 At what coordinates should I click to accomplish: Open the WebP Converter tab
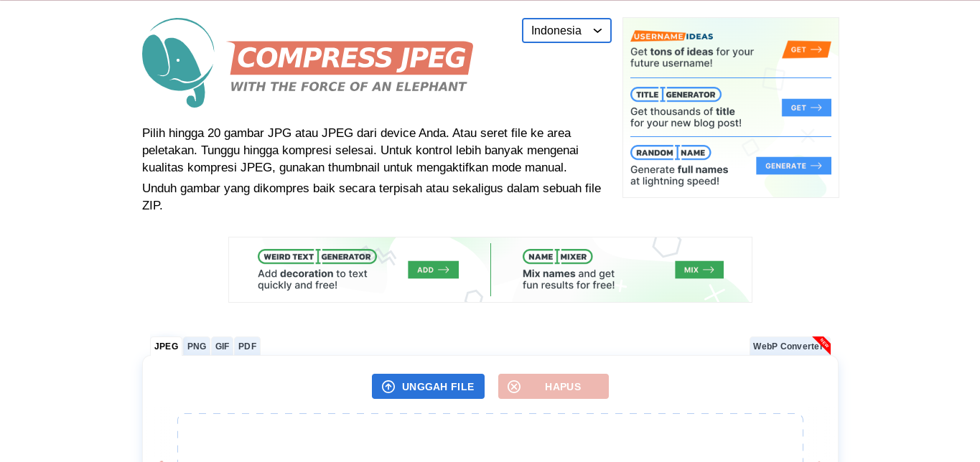(787, 346)
